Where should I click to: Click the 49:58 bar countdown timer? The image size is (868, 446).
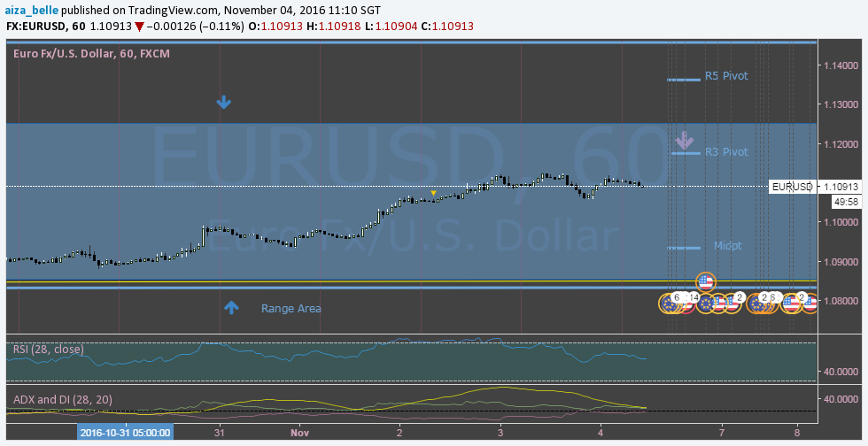(847, 202)
